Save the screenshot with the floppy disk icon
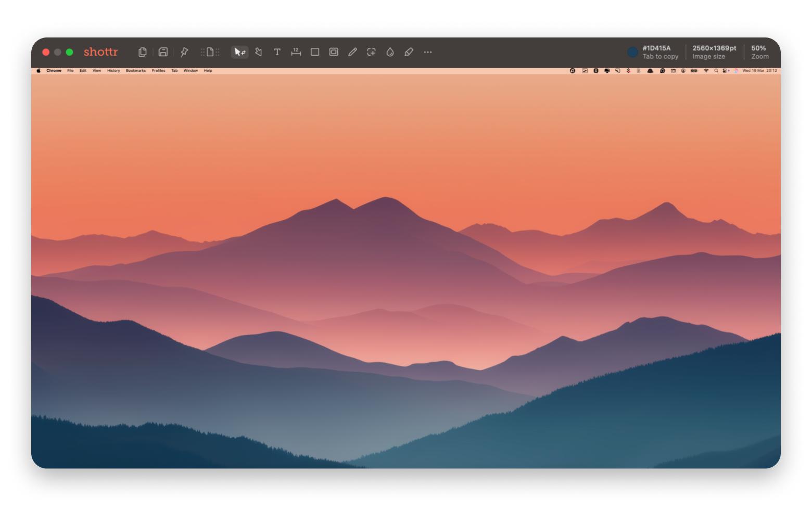 [x=163, y=52]
